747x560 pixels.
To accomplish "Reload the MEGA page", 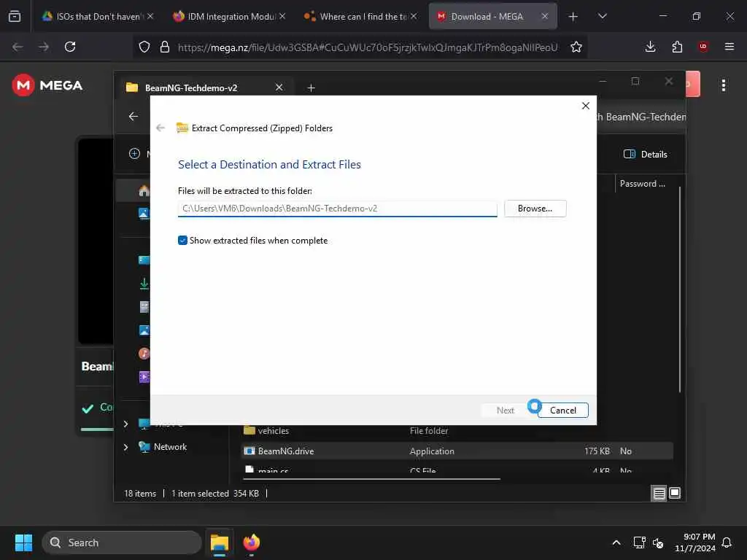I will coord(70,47).
